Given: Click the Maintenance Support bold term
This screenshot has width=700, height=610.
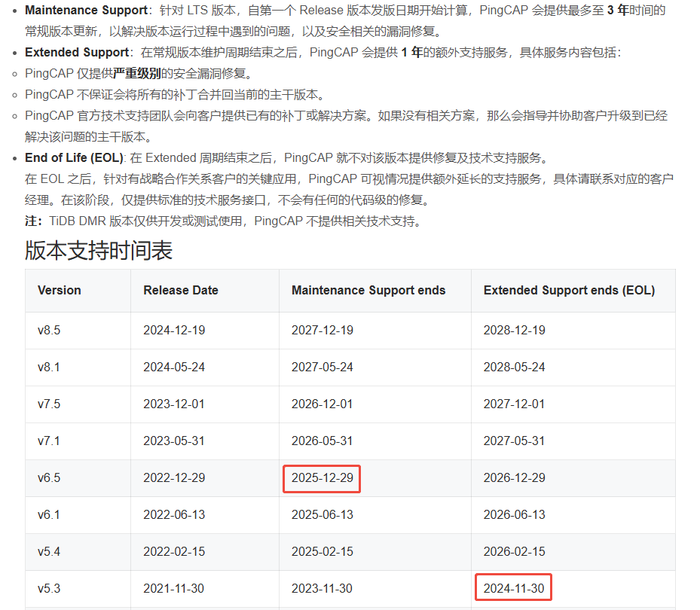Looking at the screenshot, I should (x=86, y=11).
